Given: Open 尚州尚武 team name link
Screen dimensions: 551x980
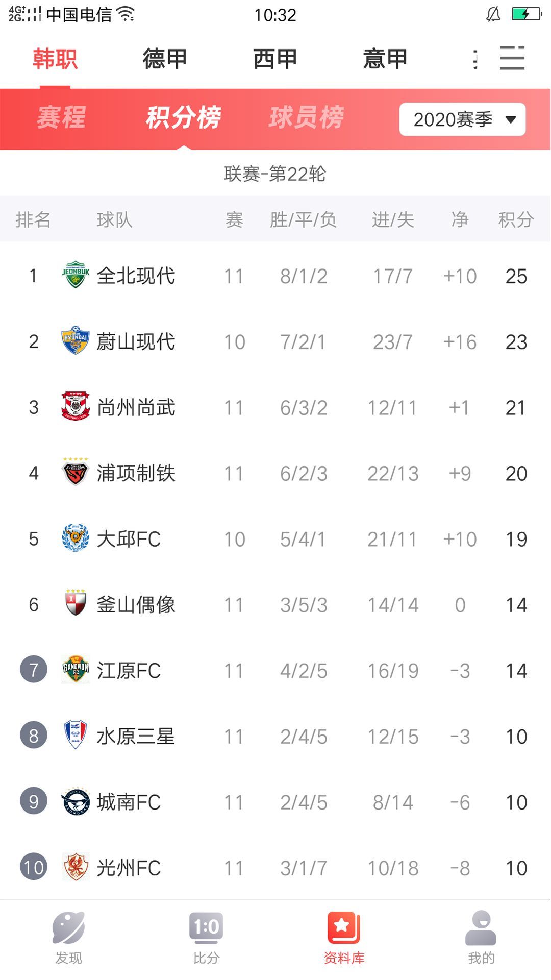Looking at the screenshot, I should tap(136, 407).
